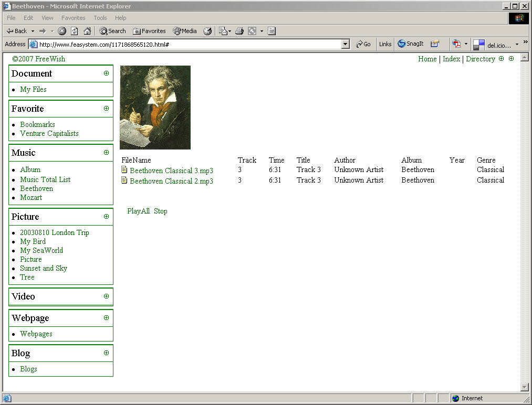The width and height of the screenshot is (532, 405).
Task: Toggle the Document section plus icon
Action: 106,73
